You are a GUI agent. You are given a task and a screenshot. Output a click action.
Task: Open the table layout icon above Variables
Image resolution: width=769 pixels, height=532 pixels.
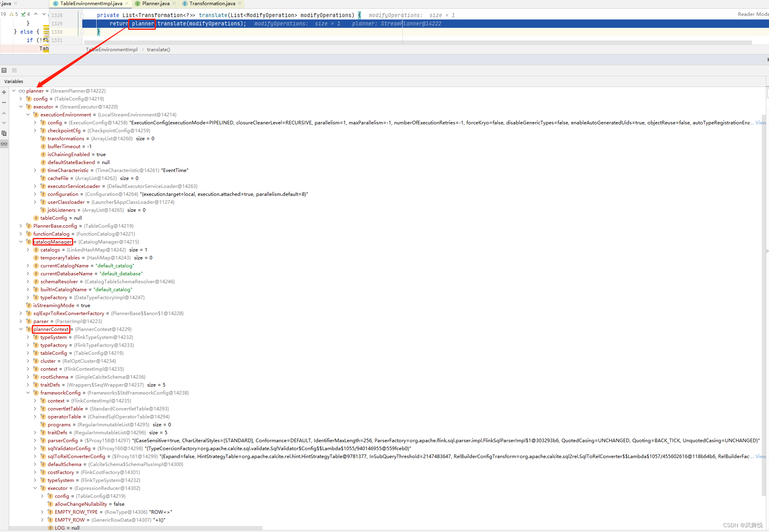(4, 70)
